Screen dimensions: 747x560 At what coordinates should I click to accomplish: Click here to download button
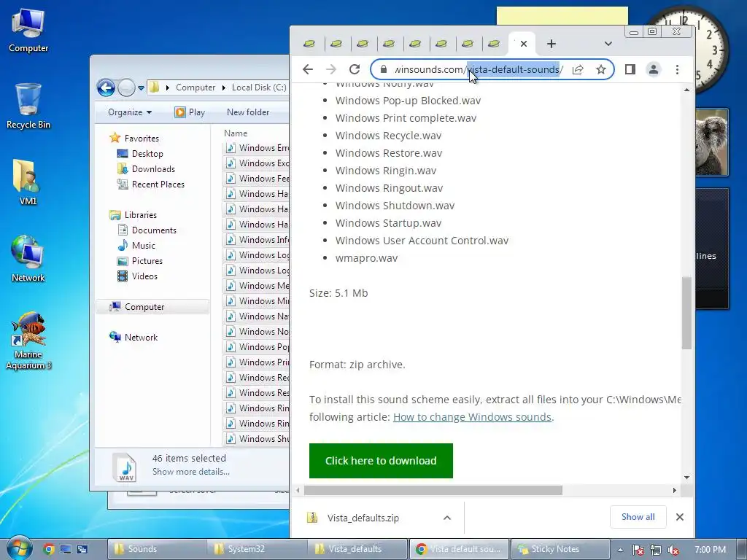pos(381,461)
